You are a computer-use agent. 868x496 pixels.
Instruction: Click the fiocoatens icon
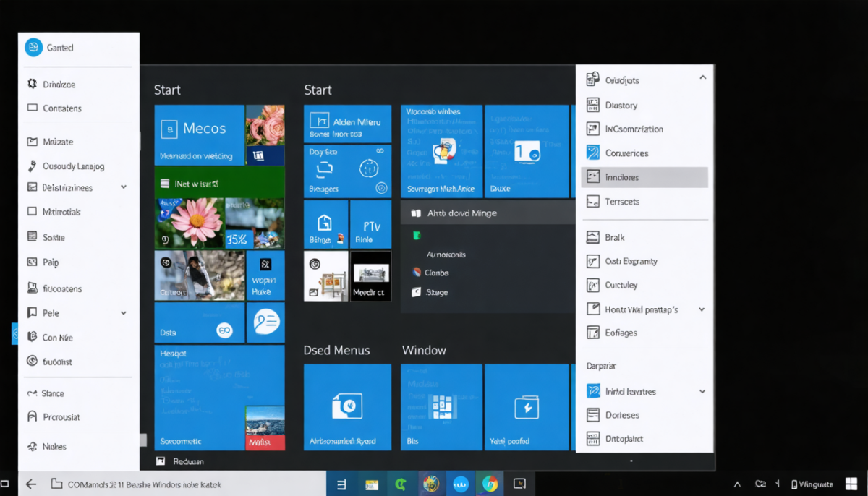coord(32,288)
